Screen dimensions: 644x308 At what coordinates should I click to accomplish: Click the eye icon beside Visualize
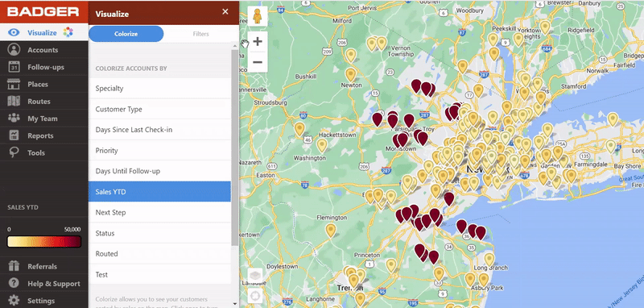pos(14,32)
